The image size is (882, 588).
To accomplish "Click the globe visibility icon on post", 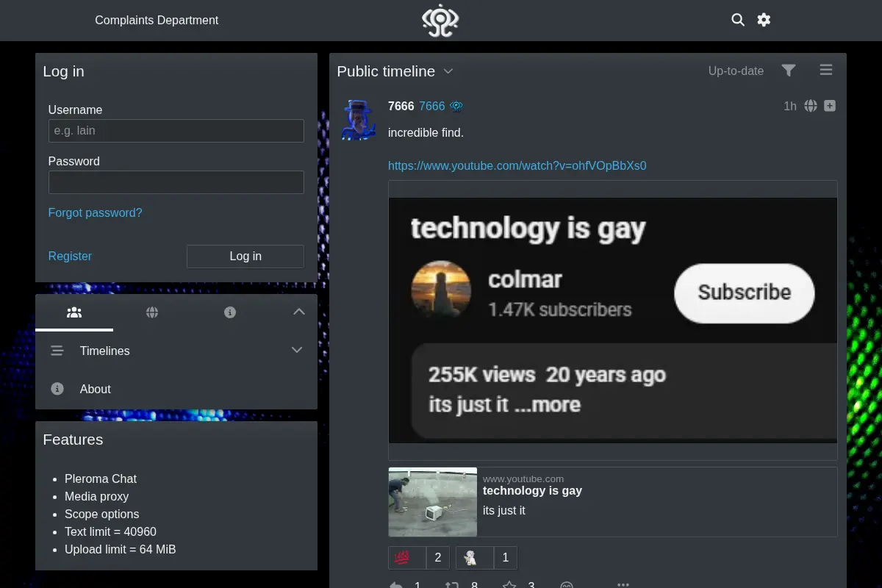I will point(811,106).
